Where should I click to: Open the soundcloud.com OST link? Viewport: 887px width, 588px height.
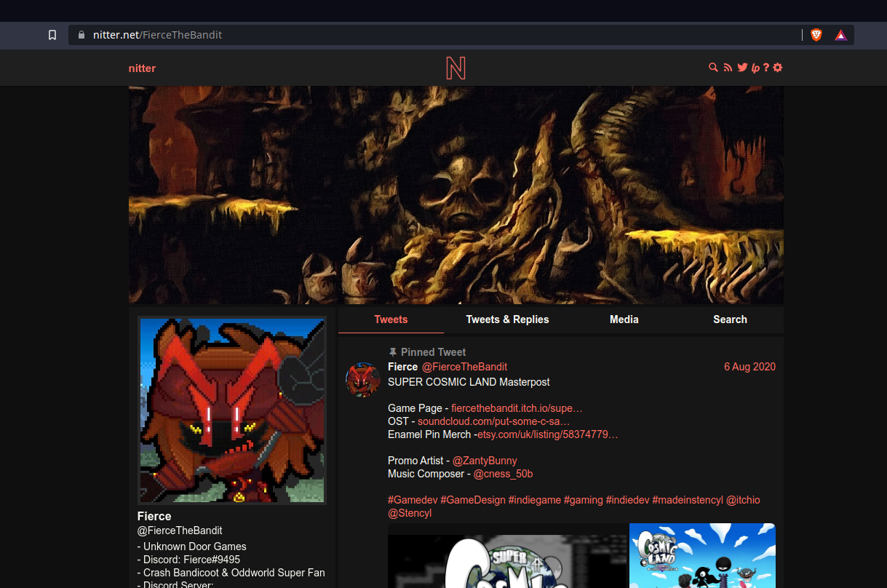tap(493, 421)
